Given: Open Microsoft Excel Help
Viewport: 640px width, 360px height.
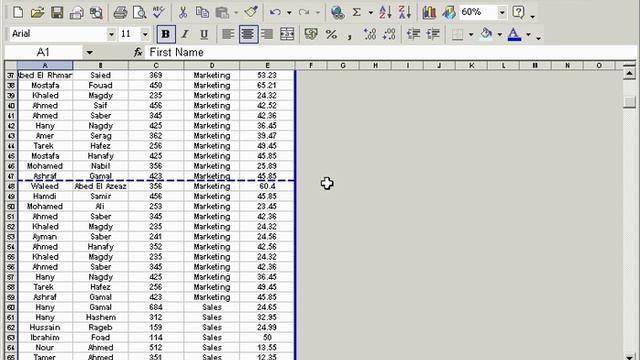Looking at the screenshot, I should [518, 12].
